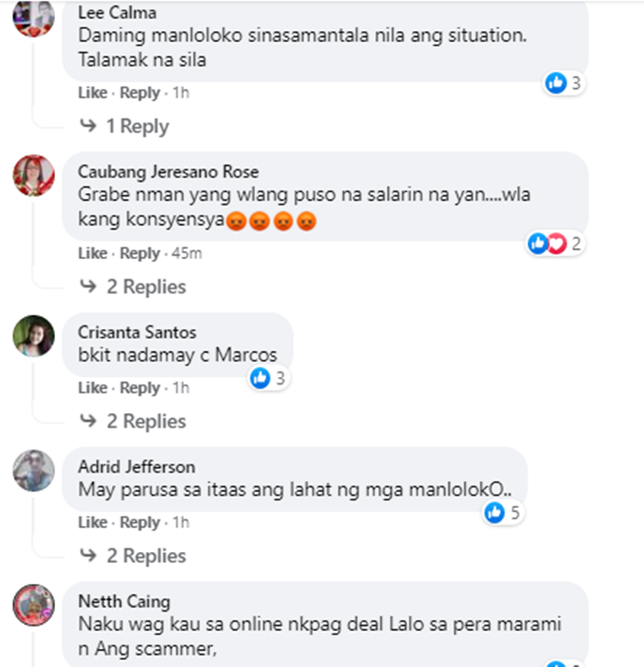Open Netth Caing's profile picture
This screenshot has width=644, height=667.
coord(33,605)
